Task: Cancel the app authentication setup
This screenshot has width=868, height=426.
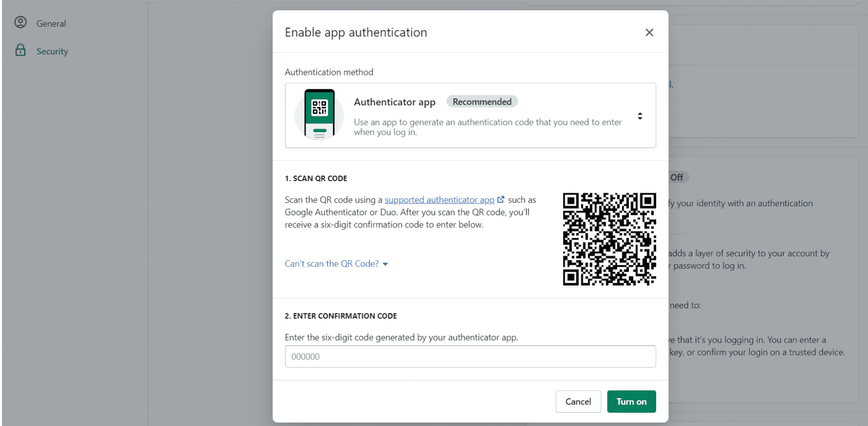Action: (x=578, y=401)
